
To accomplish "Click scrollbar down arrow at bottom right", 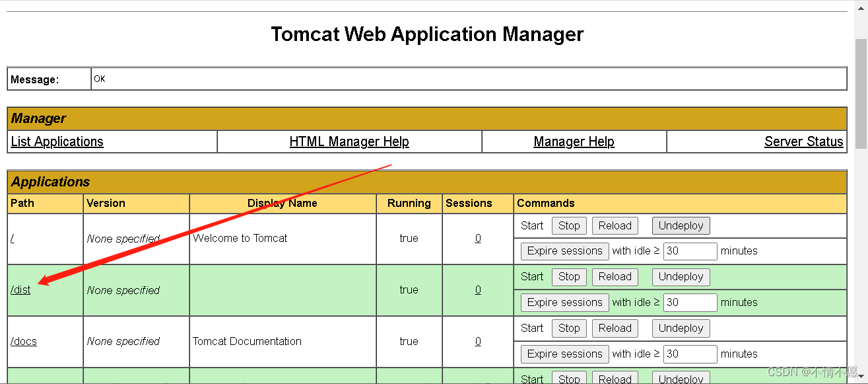I will (861, 377).
